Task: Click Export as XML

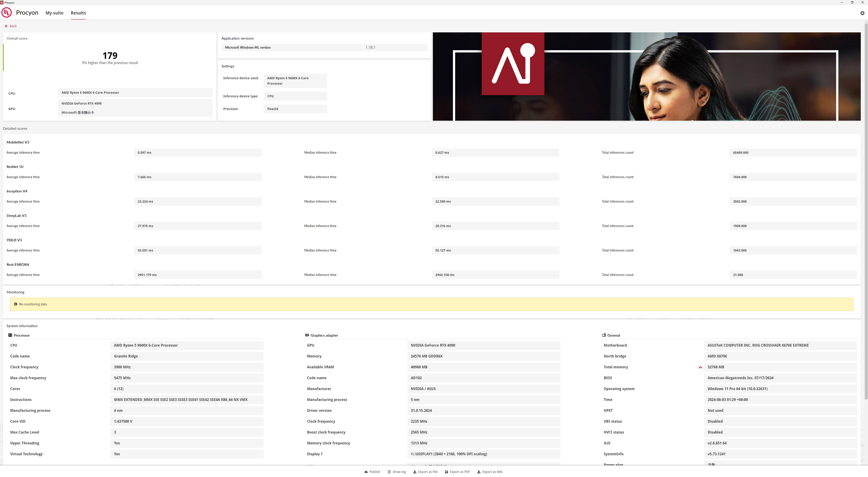Action: coord(490,472)
